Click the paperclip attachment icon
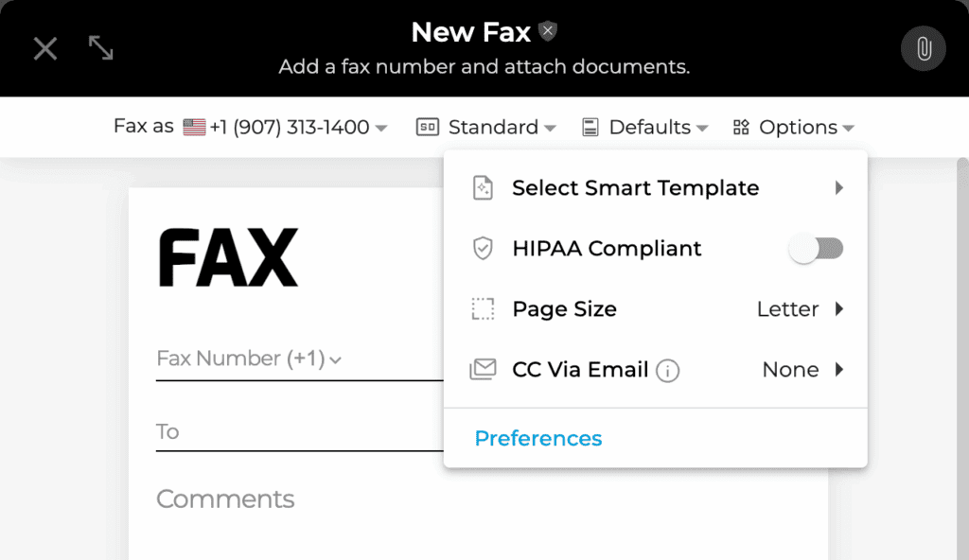The image size is (969, 560). [x=923, y=48]
